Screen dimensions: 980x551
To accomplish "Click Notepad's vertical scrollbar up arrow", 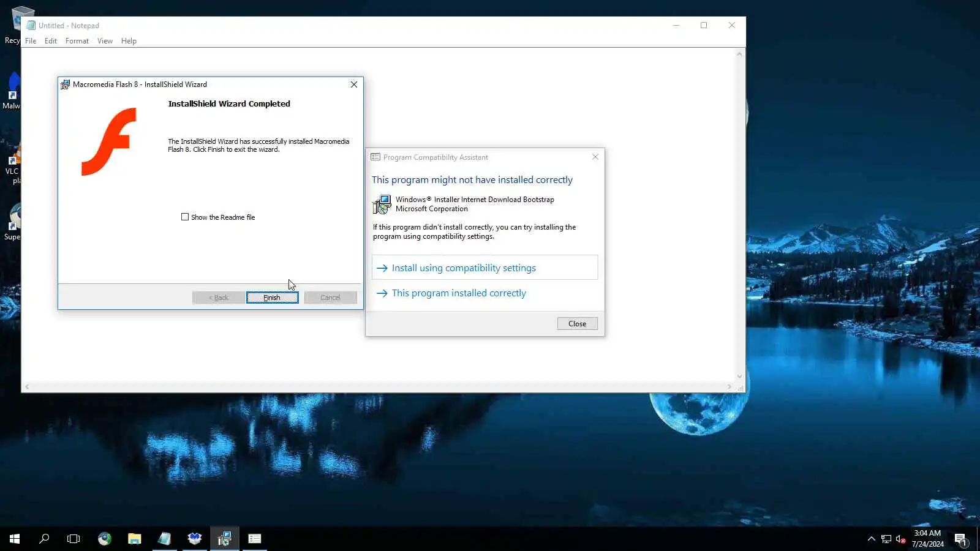I will pyautogui.click(x=739, y=54).
